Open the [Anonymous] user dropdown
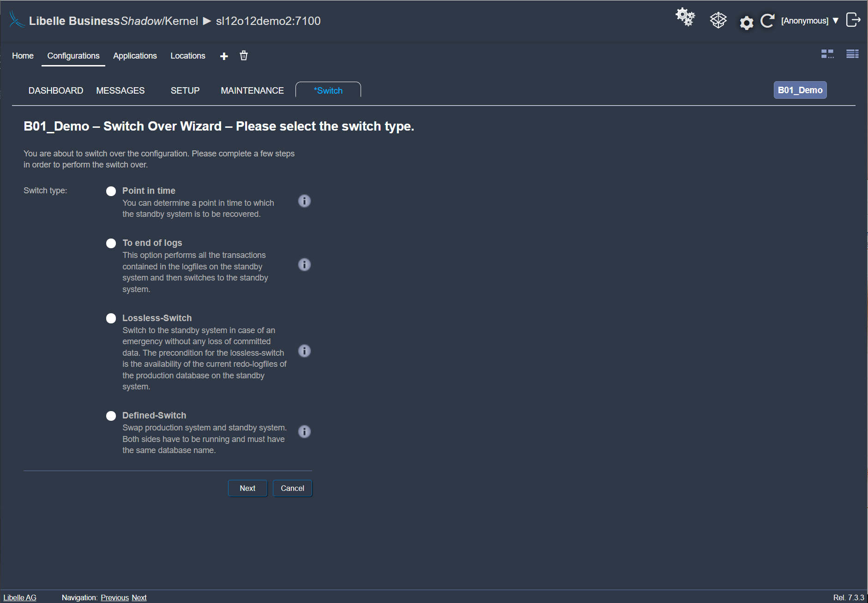 point(809,21)
